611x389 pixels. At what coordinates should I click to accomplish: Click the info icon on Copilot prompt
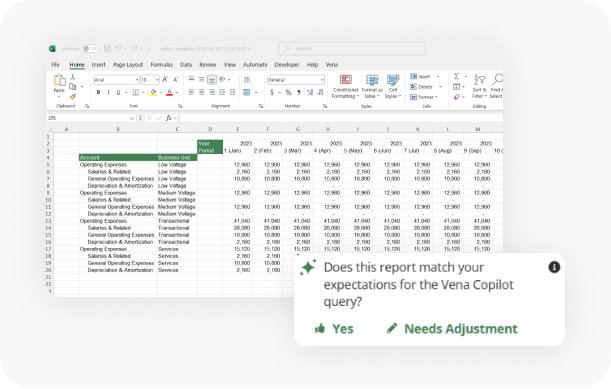coord(554,267)
